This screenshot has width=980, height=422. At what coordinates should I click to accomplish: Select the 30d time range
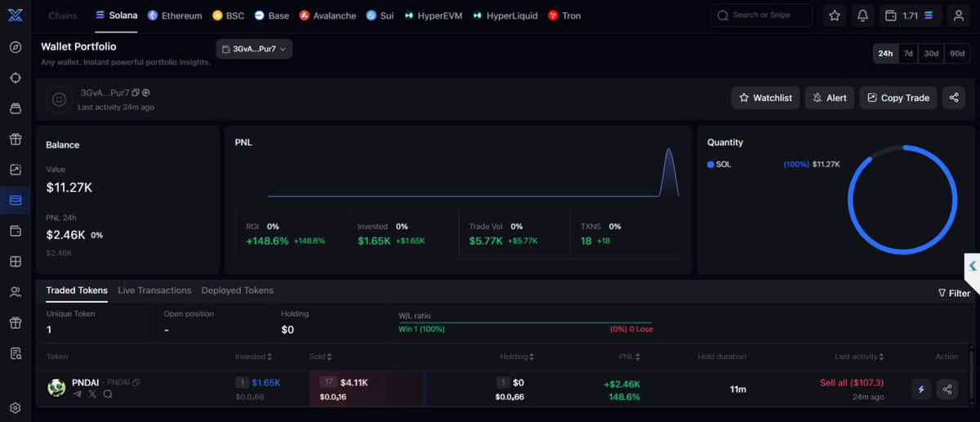coord(931,53)
